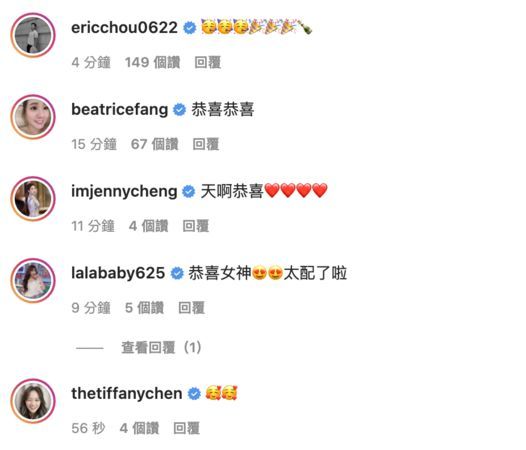The image size is (526, 450).
Task: Click verified badge next to thetiffanychen
Action: (194, 394)
